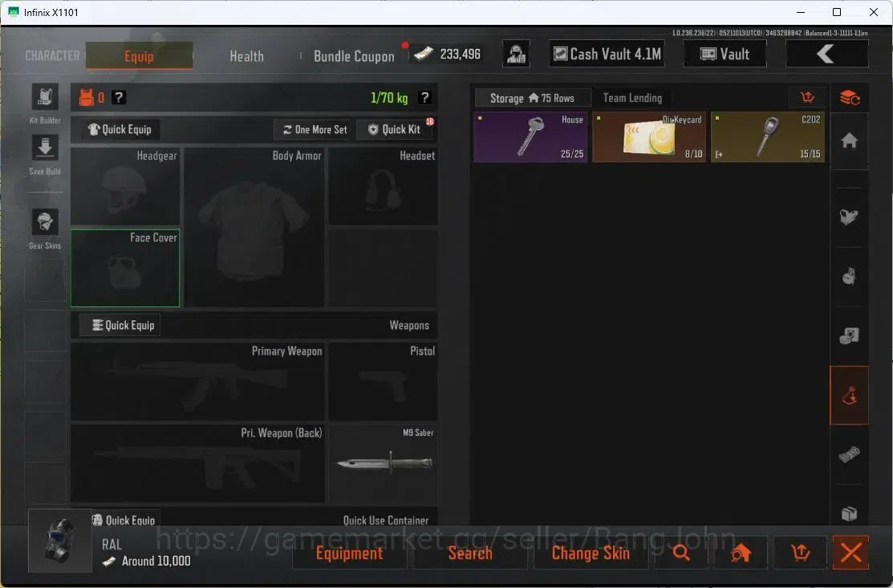Go back using the white arrow button
The width and height of the screenshot is (893, 588).
(x=827, y=54)
